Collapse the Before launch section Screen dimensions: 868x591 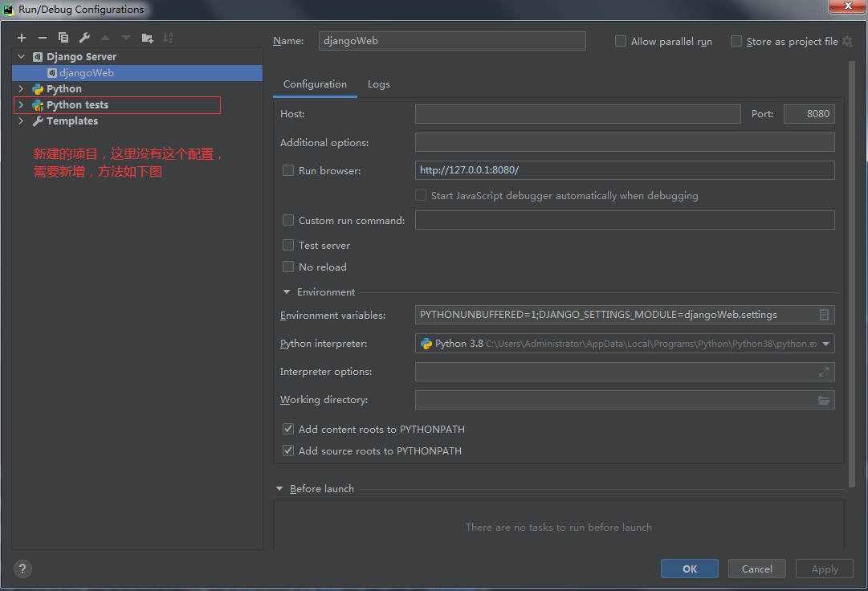tap(279, 489)
